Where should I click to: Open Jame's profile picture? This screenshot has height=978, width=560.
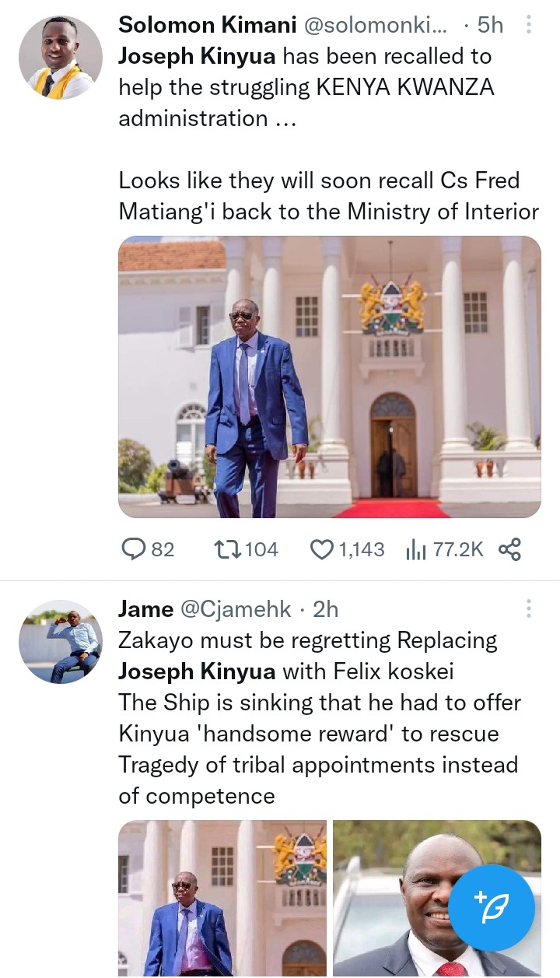tap(60, 641)
